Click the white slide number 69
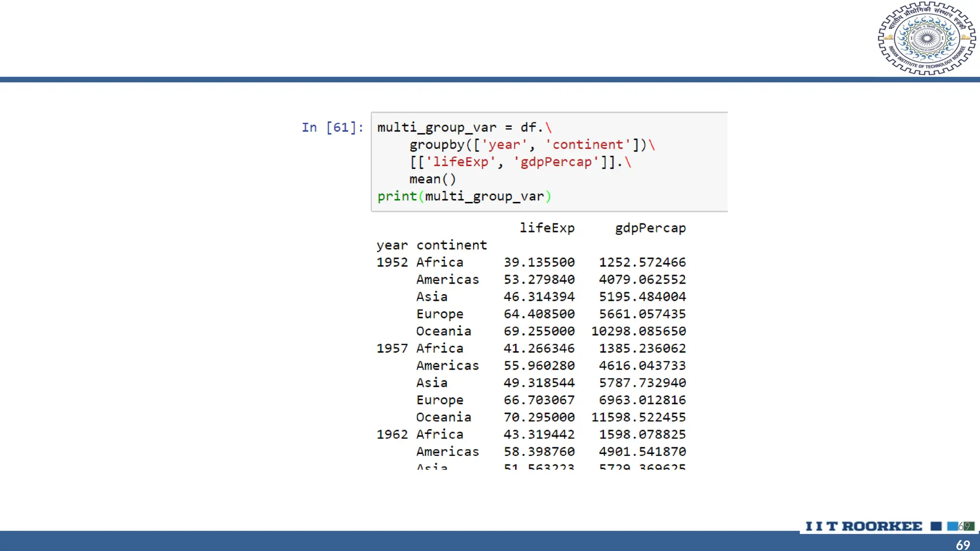 pos(963,545)
